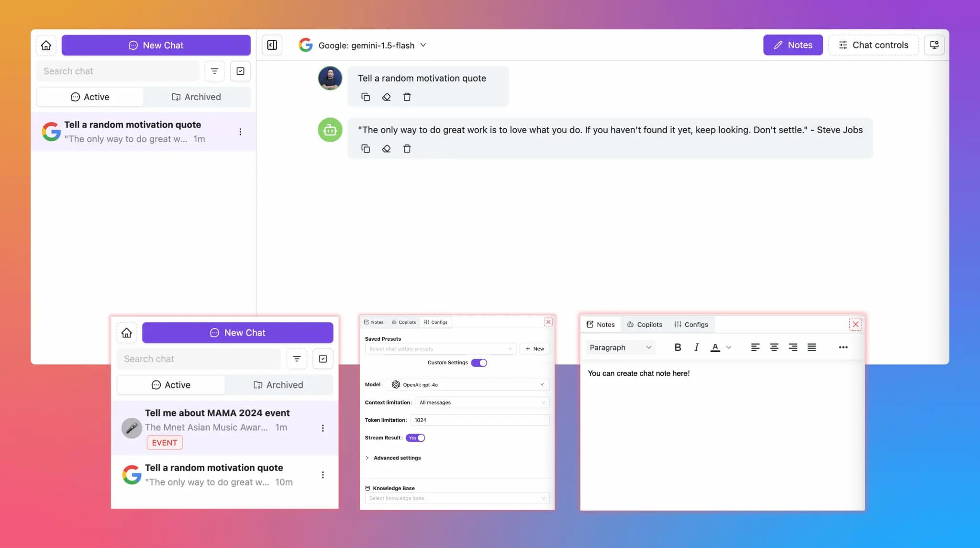Click the filter icon in chat search
The width and height of the screenshot is (980, 548).
point(215,71)
